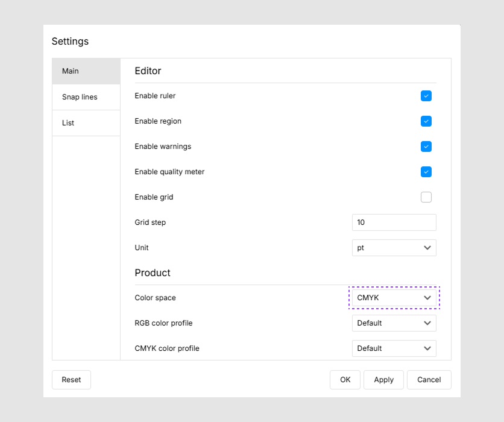Confirm settings with OK

pos(345,380)
